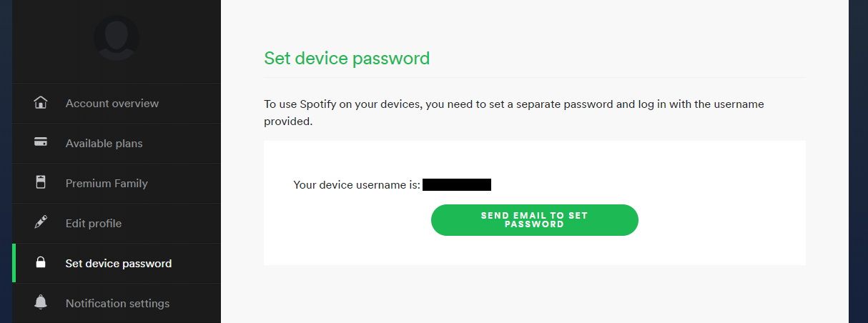Select the Set device password sidebar item

click(117, 264)
